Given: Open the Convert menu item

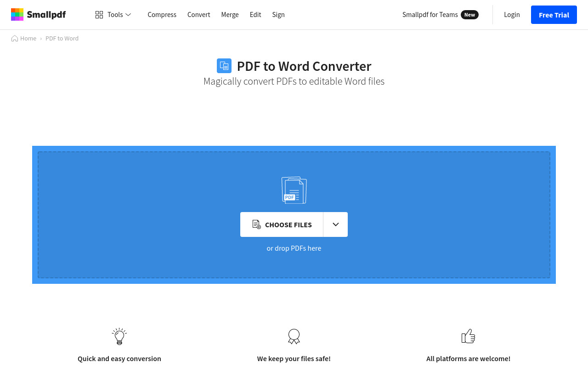Looking at the screenshot, I should pos(198,15).
